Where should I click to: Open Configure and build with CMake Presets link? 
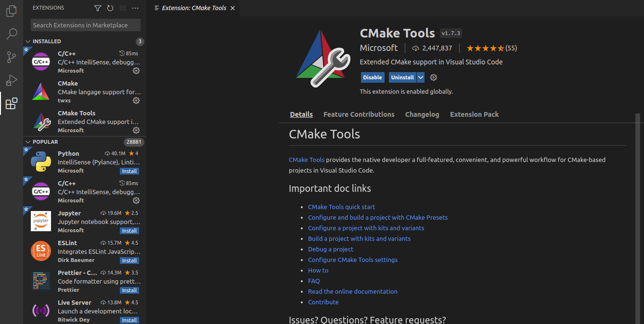point(378,217)
